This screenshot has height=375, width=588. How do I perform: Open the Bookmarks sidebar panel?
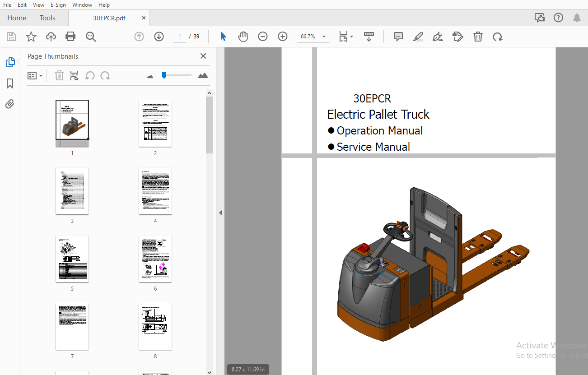(10, 83)
